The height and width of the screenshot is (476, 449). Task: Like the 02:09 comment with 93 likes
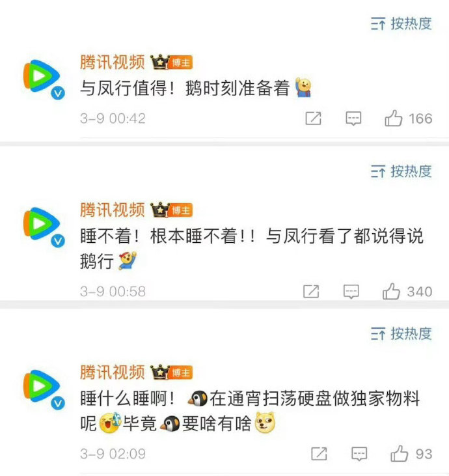point(400,454)
